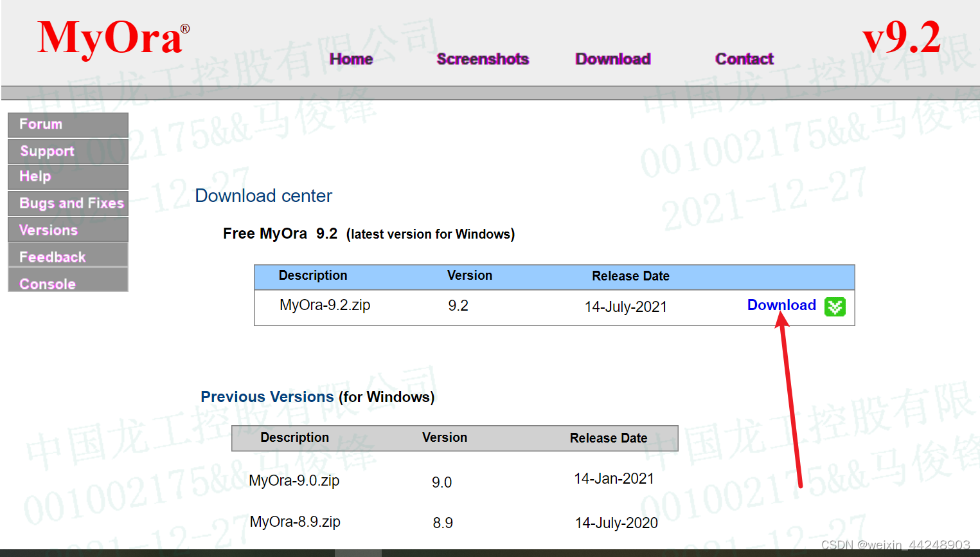Image resolution: width=980 pixels, height=557 pixels.
Task: Go to the Contact tab
Action: 744,59
